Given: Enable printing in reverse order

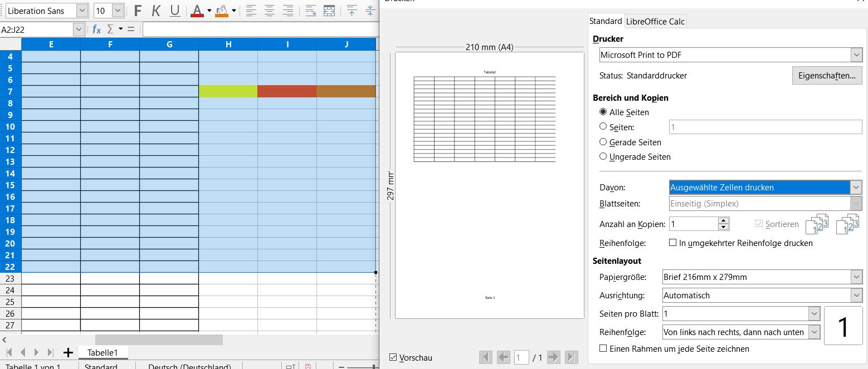Looking at the screenshot, I should [673, 243].
